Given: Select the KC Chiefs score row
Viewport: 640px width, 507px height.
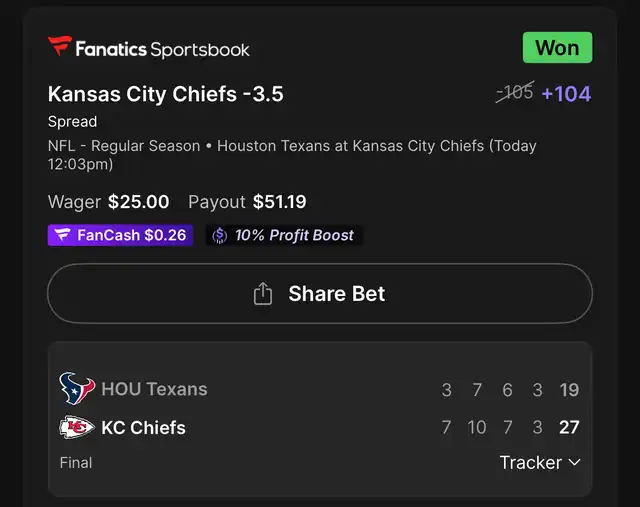Looking at the screenshot, I should [x=320, y=427].
